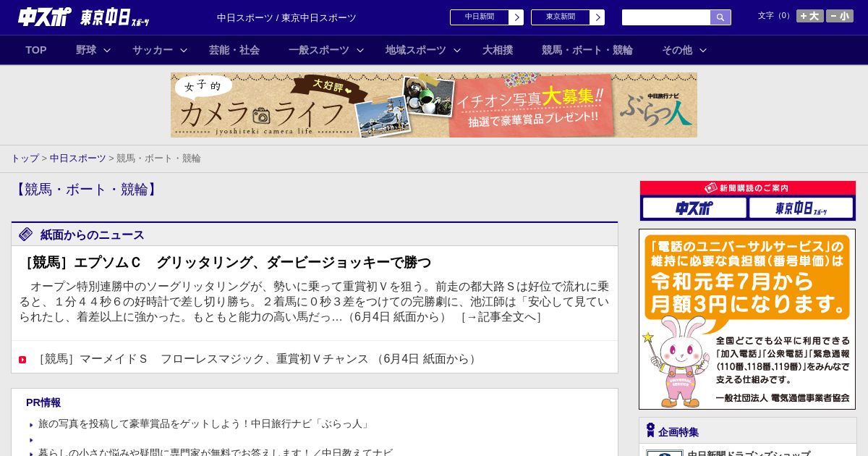This screenshot has width=868, height=456.
Task: Open PR link about 中日教えてナビ
Action: [216, 452]
